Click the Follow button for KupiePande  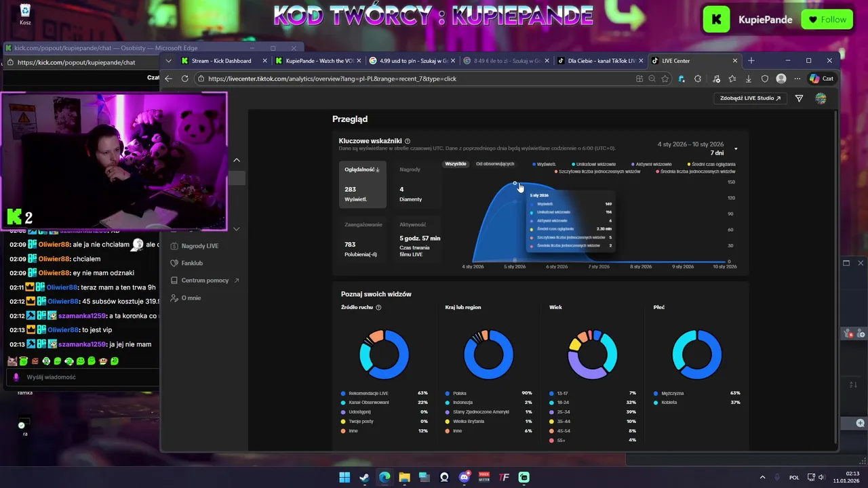pyautogui.click(x=827, y=20)
